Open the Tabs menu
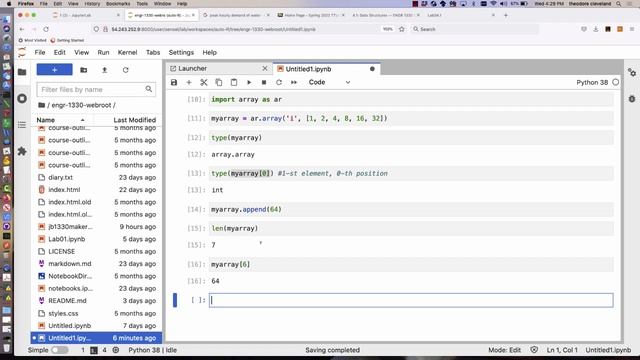Image resolution: width=640 pixels, height=360 pixels. point(153,52)
